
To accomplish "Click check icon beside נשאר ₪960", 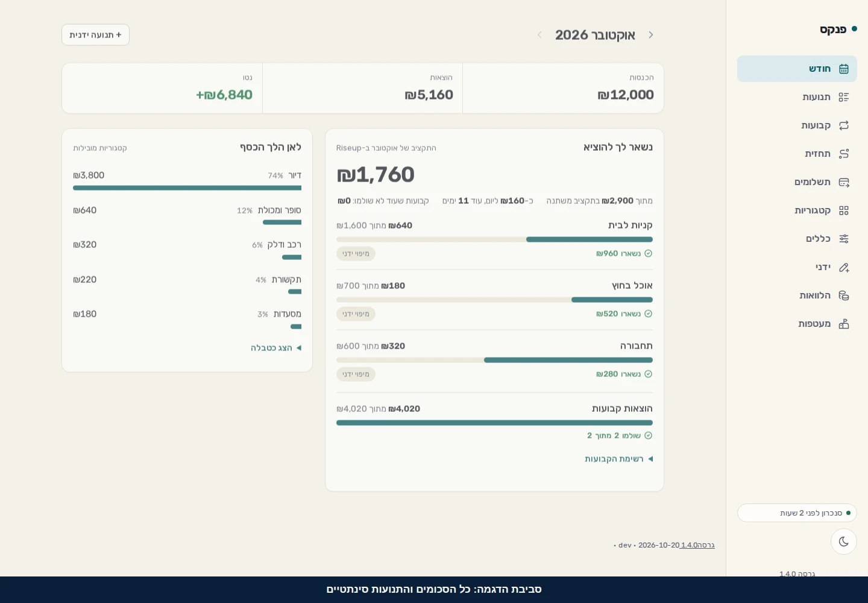I will coord(649,253).
